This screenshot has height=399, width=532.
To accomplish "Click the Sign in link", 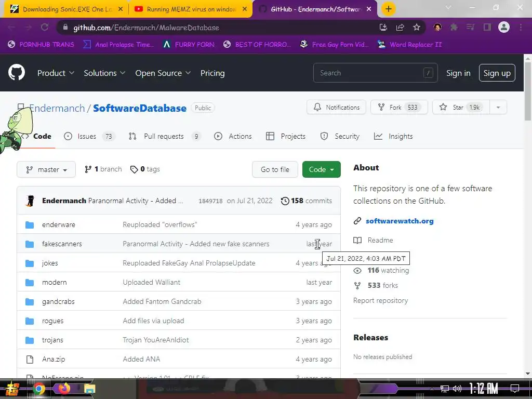I will [458, 73].
